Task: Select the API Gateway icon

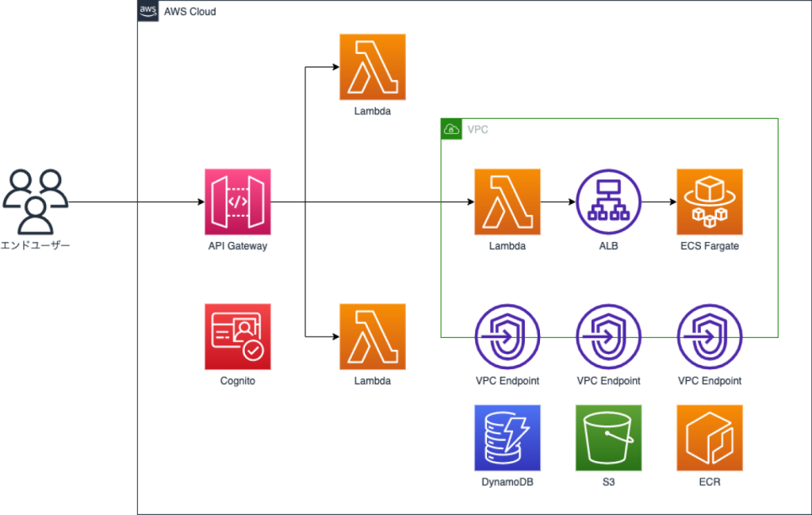Action: coord(237,202)
